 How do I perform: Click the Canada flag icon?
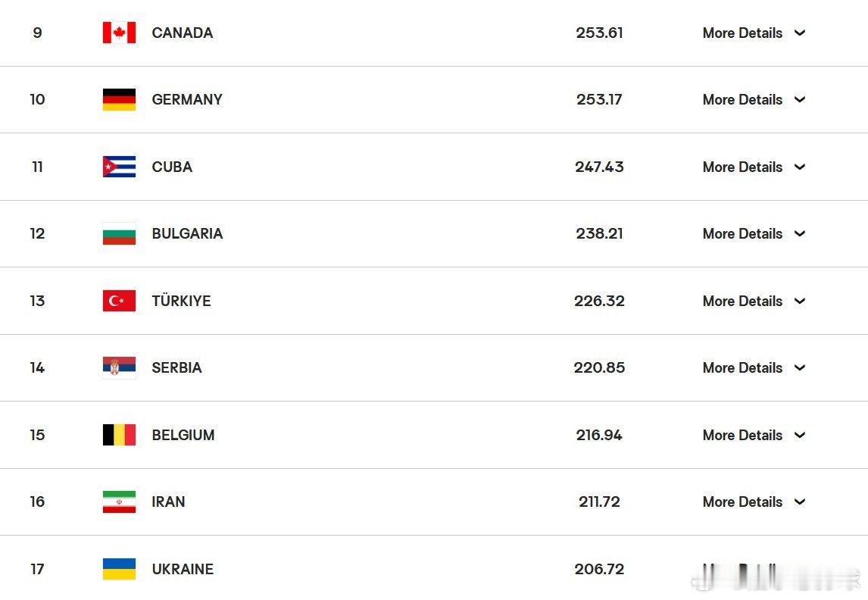[x=119, y=33]
